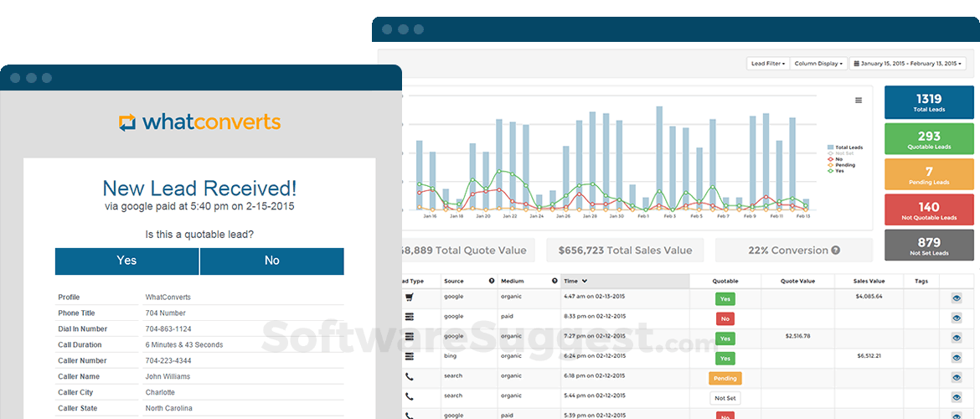Click the Quotable column header
Screen dimensions: 980x419
click(725, 281)
